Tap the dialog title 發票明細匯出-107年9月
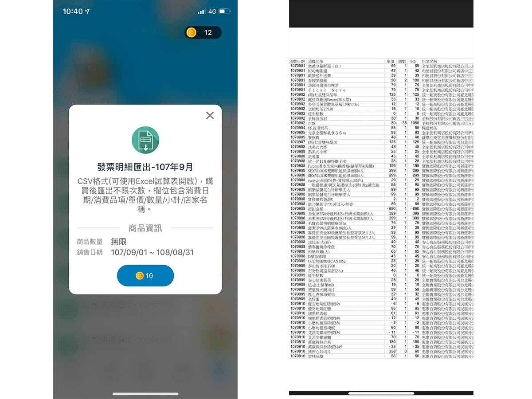Viewport: 532px width, 399px height. 145,167
